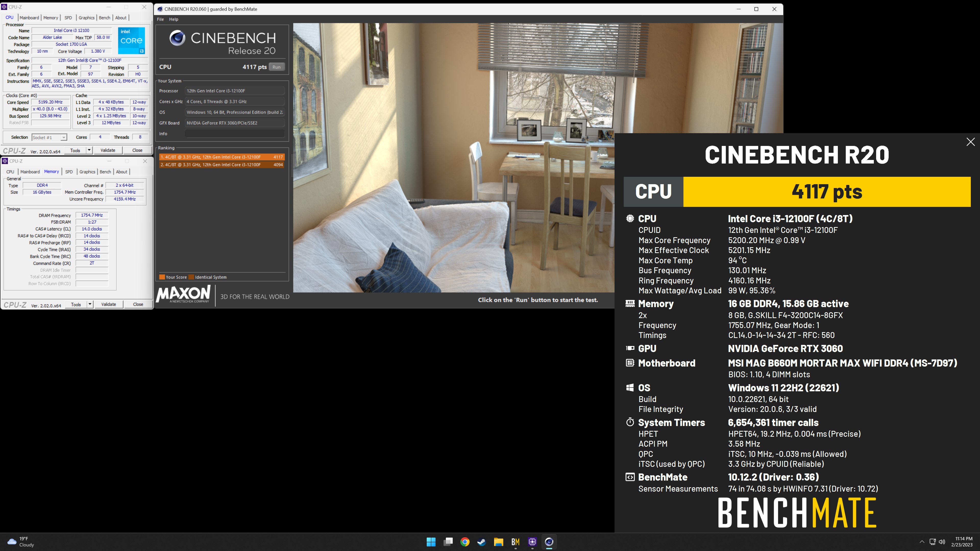Click Cinebench window title icon
The height and width of the screenshot is (551, 980).
[160, 9]
